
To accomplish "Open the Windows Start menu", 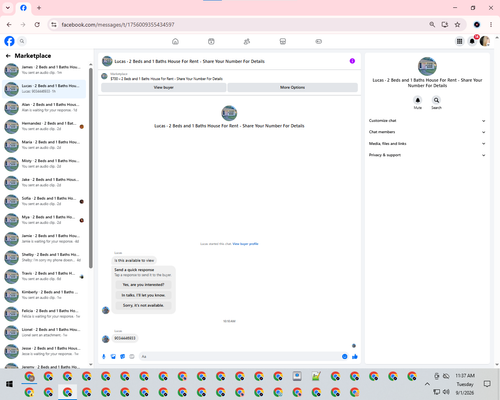I will point(9,384).
